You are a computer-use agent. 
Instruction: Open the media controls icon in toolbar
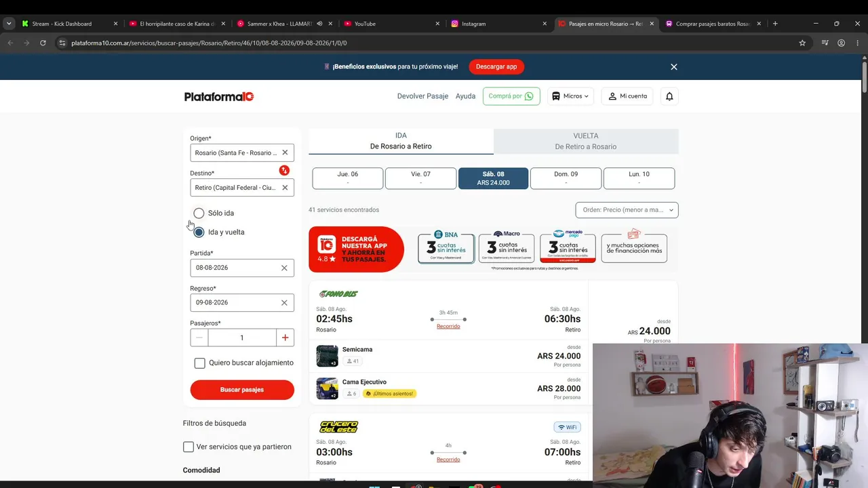[825, 43]
